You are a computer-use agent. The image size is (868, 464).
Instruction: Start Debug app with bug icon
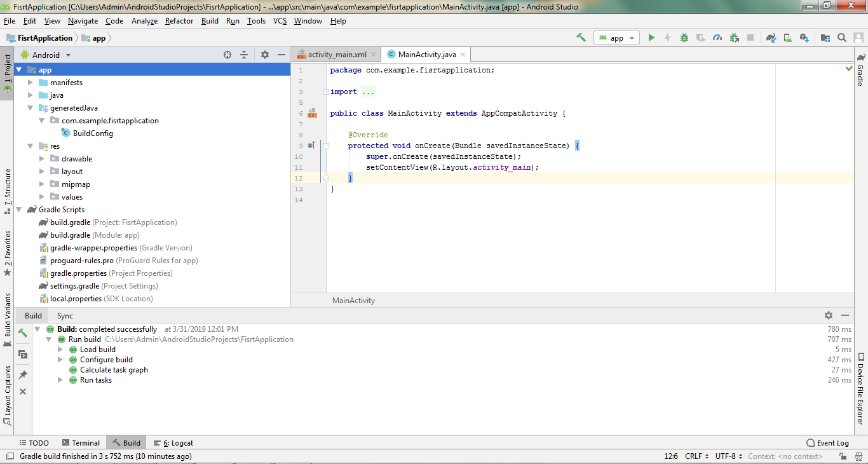click(x=684, y=38)
